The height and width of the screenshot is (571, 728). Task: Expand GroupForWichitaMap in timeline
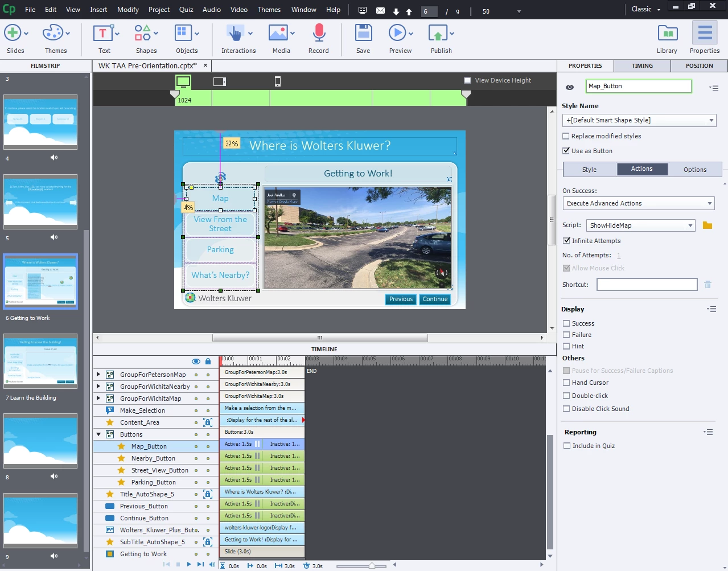pyautogui.click(x=98, y=399)
